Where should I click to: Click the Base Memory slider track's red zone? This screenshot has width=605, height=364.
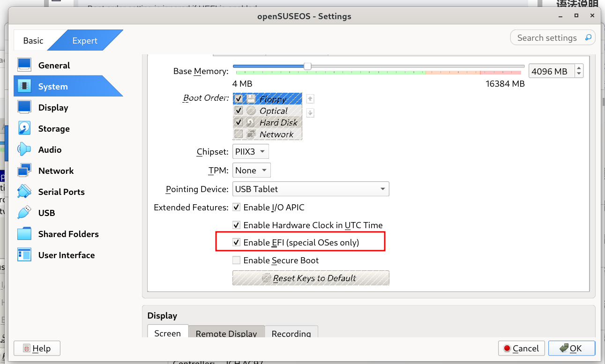pos(500,73)
